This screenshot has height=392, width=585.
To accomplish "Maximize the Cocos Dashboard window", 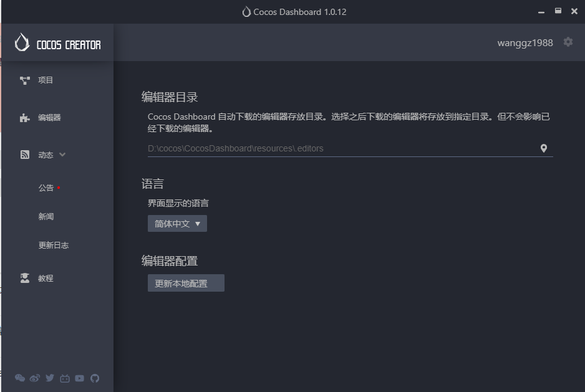I will [558, 11].
